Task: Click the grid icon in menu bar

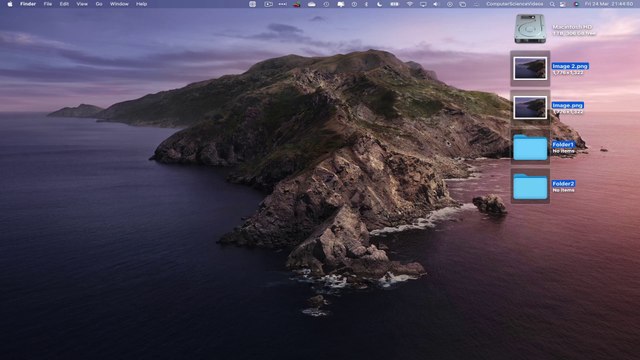Action: point(253,4)
